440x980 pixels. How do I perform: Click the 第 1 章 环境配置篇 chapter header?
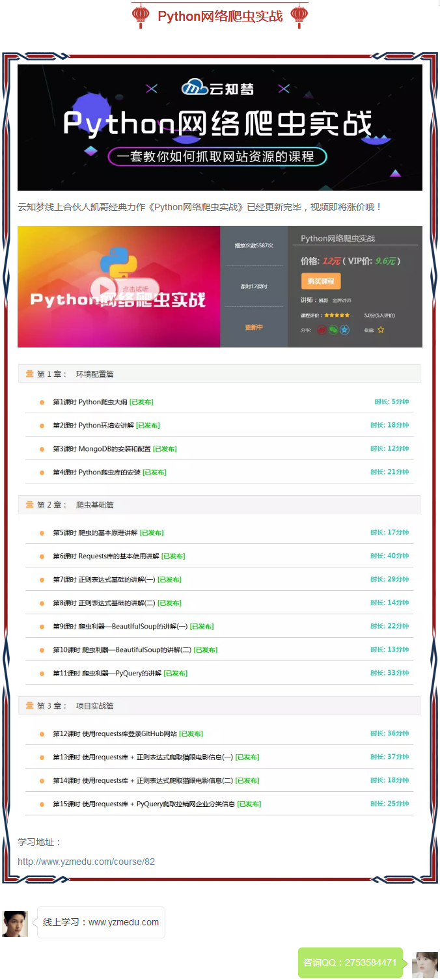219,374
